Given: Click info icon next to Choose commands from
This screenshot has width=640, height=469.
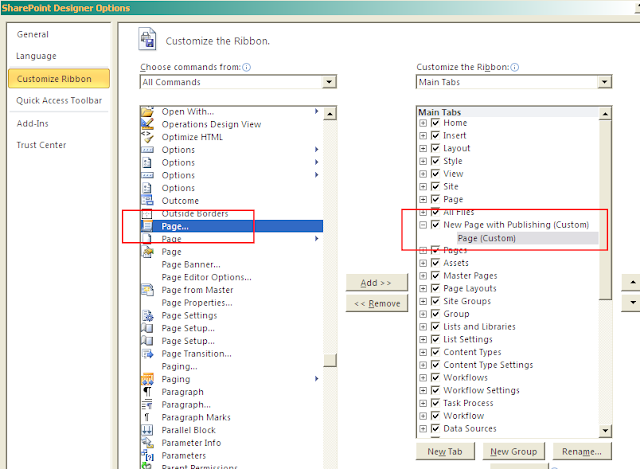Looking at the screenshot, I should (247, 67).
